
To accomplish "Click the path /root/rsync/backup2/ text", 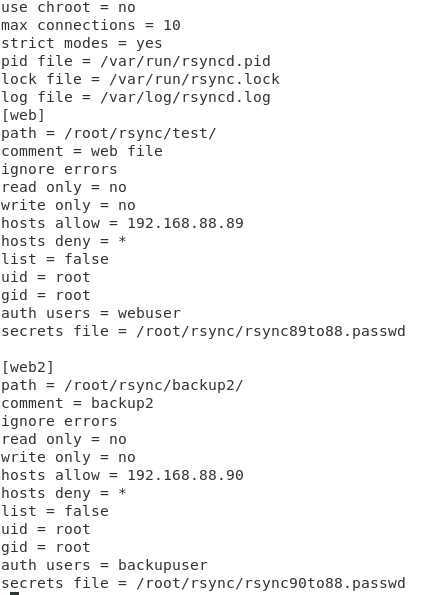I will (154, 386).
